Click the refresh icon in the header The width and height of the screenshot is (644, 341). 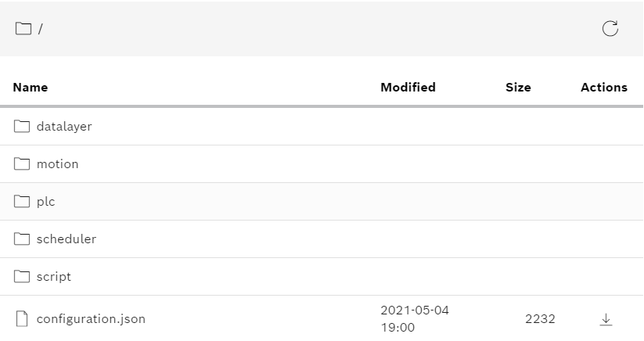[610, 29]
